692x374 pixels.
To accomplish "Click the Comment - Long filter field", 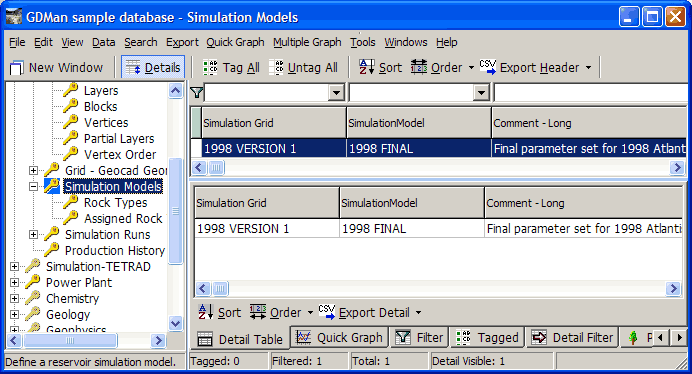I will click(x=590, y=93).
